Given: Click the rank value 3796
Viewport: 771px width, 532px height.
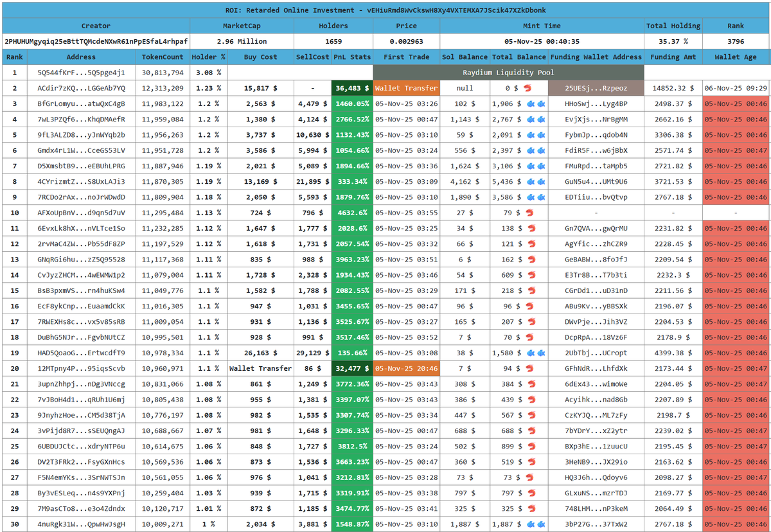Looking at the screenshot, I should (x=736, y=41).
